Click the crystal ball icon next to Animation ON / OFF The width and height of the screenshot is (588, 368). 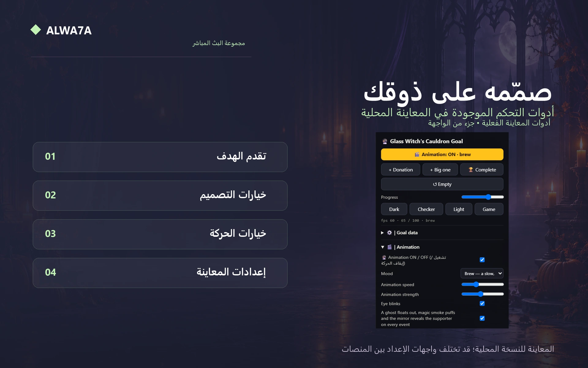click(x=384, y=257)
